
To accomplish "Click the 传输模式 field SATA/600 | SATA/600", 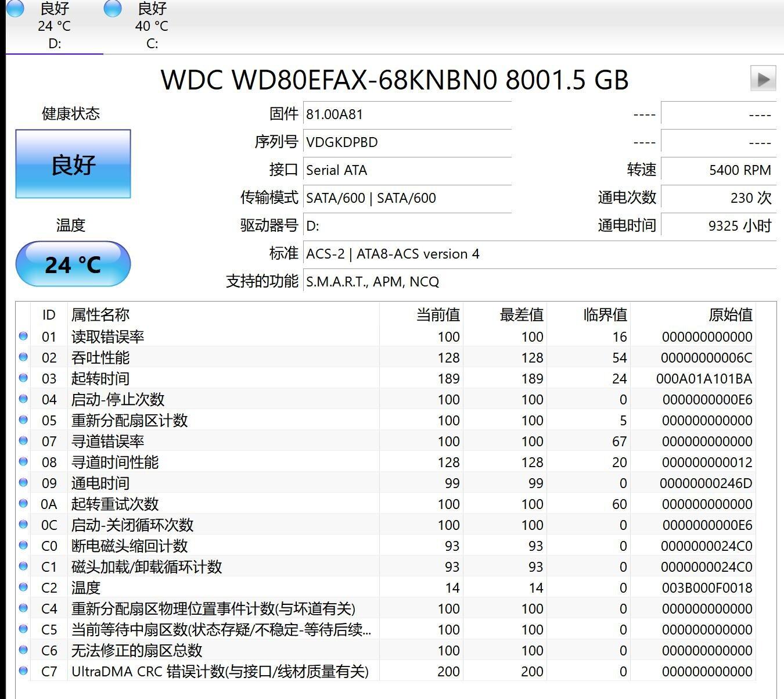I will pyautogui.click(x=407, y=198).
